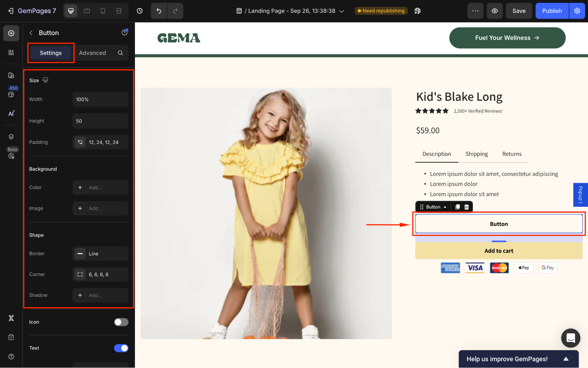
Task: Open version history clock icon
Action: click(x=140, y=11)
